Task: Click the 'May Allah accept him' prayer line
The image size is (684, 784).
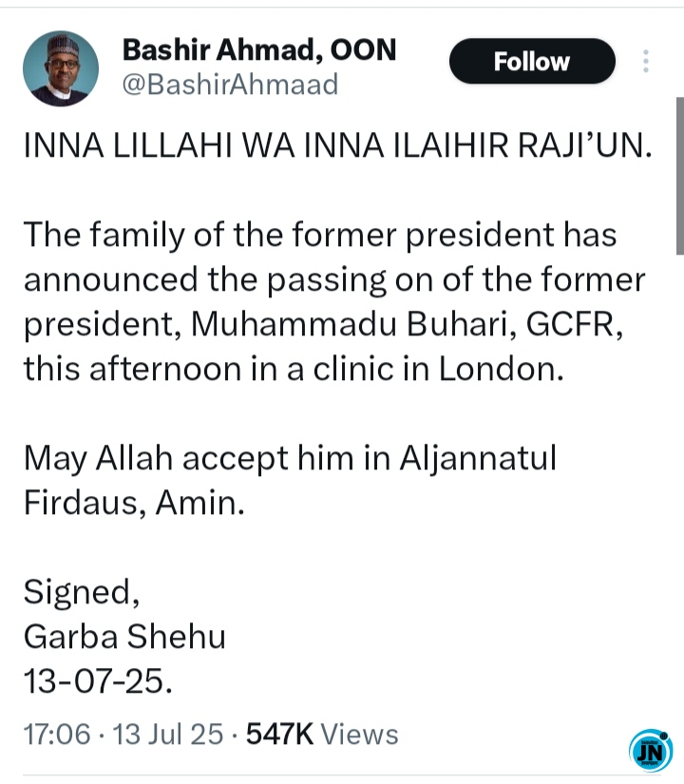Action: pyautogui.click(x=290, y=458)
